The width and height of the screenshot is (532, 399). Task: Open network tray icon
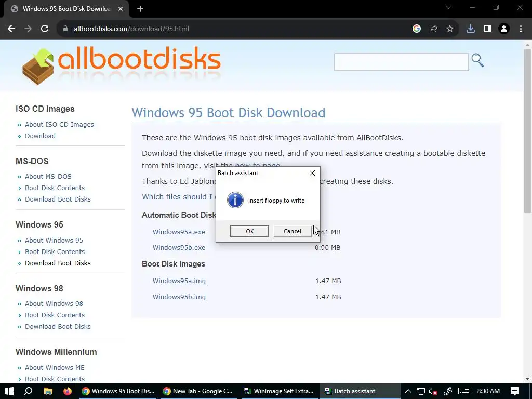point(421,391)
